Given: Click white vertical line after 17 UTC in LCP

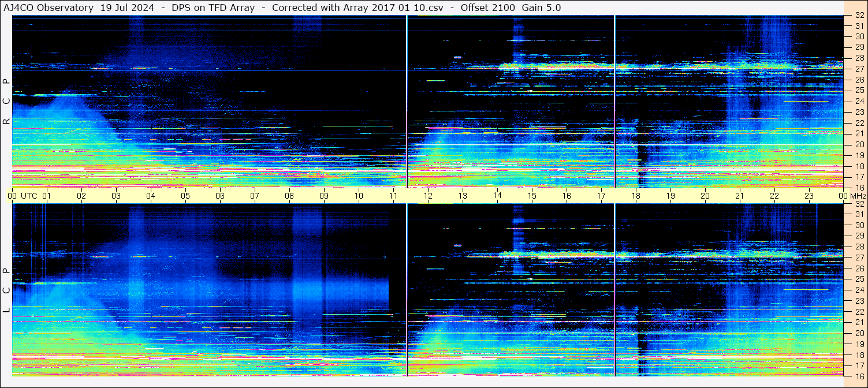Looking at the screenshot, I should tap(614, 290).
